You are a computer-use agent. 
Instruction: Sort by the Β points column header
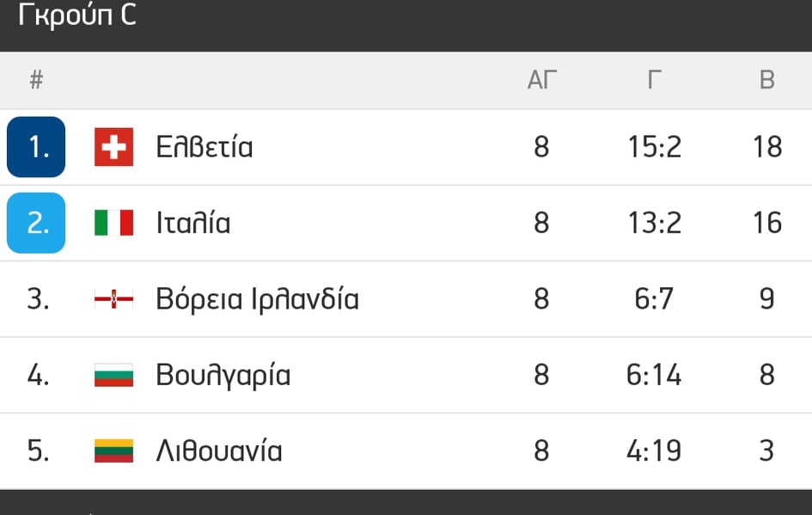(x=767, y=80)
